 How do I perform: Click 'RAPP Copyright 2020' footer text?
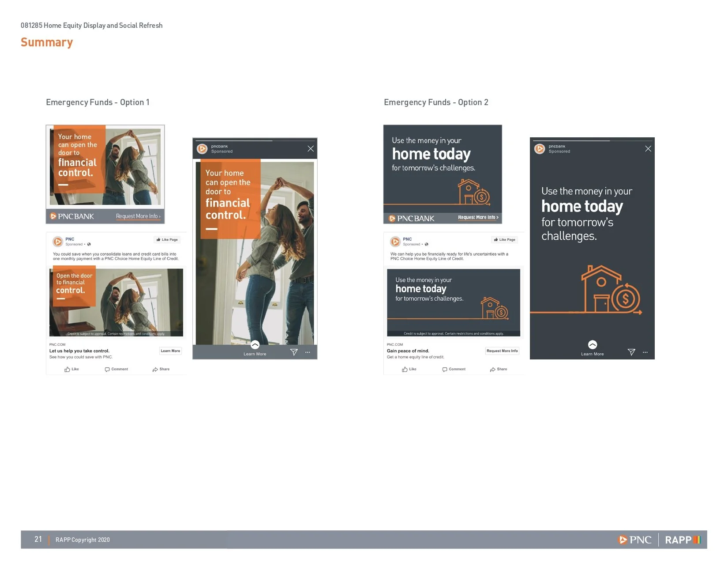[x=83, y=540]
